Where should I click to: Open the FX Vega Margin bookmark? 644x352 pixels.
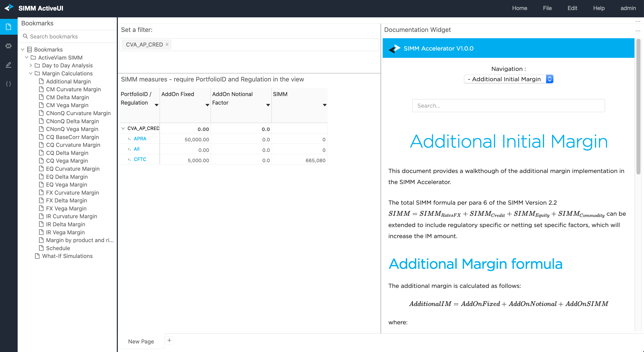(66, 208)
